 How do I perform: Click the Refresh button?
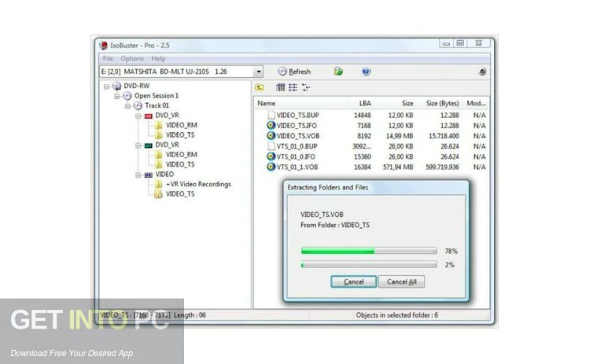tap(294, 72)
